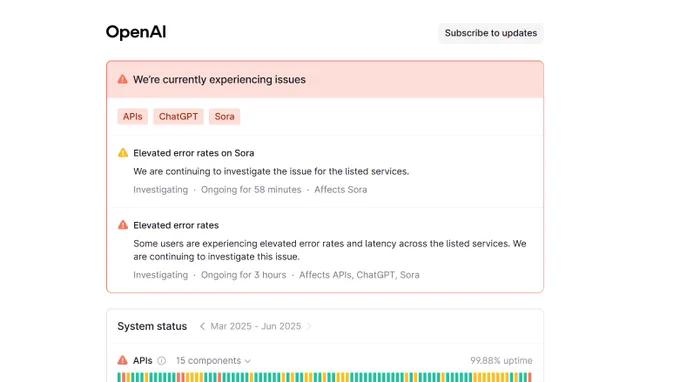Viewport: 680px width, 382px height.
Task: Click the Mar 2025 - Jun 2025 date range
Action: [255, 326]
